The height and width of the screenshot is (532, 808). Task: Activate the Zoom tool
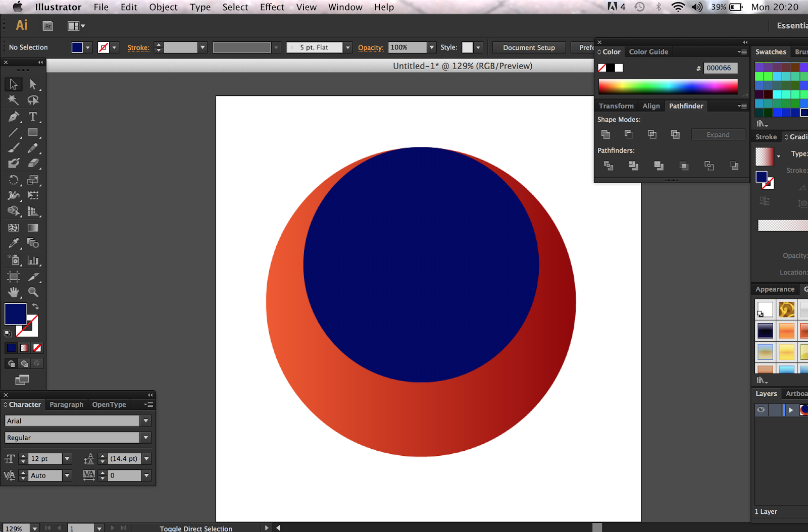point(33,292)
